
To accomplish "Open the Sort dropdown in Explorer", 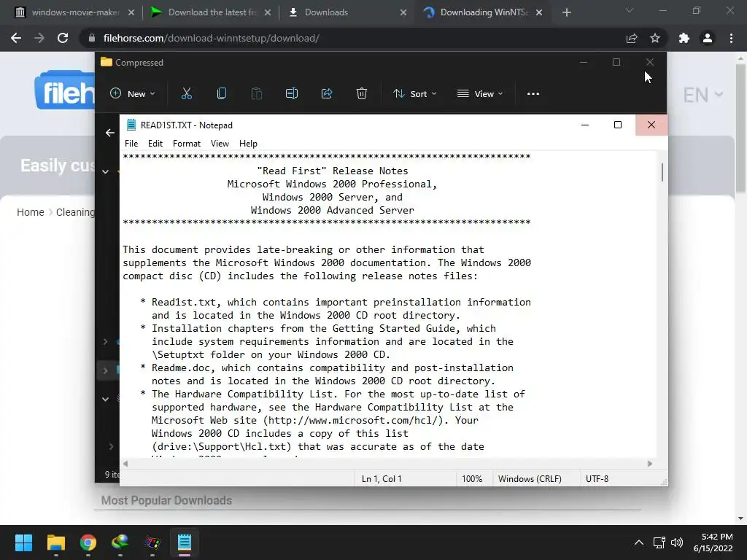I will [x=414, y=94].
